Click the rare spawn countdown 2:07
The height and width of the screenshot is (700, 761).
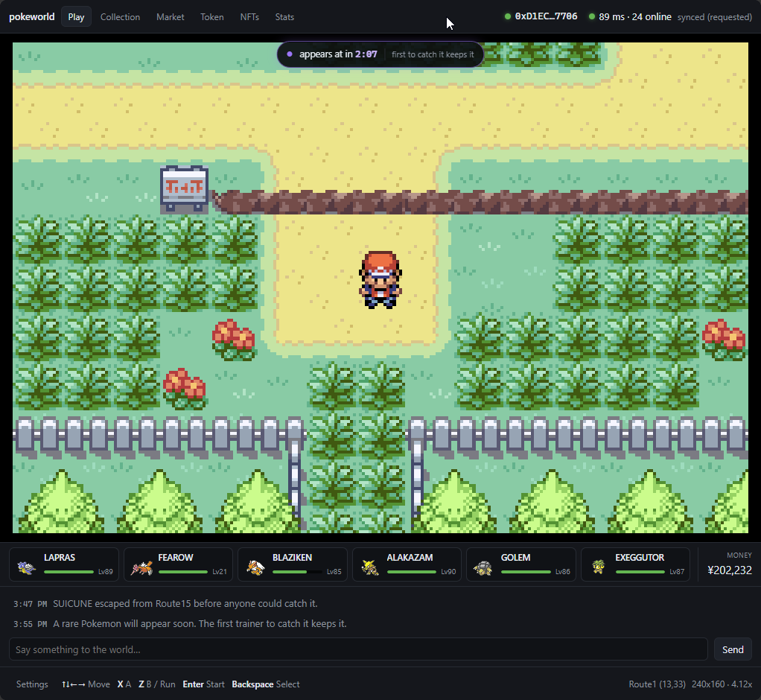click(x=366, y=54)
